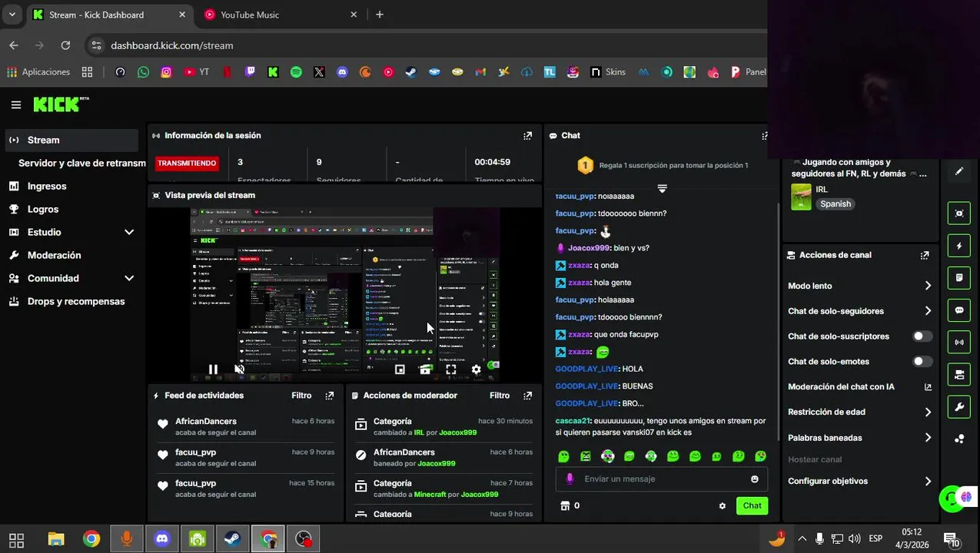Show Windows Task View
Image resolution: width=980 pixels, height=553 pixels.
click(16, 539)
